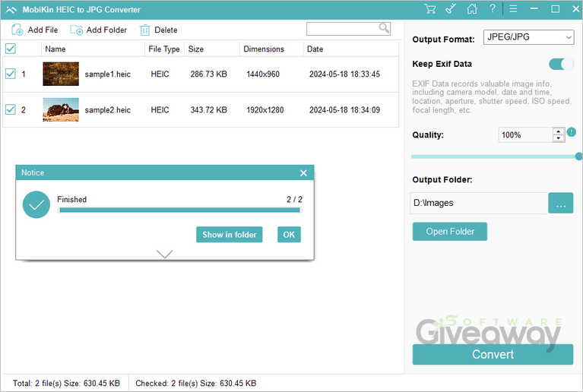Viewport: 583px width, 392px height.
Task: Click the MobiKin app logo icon
Action: coord(11,10)
